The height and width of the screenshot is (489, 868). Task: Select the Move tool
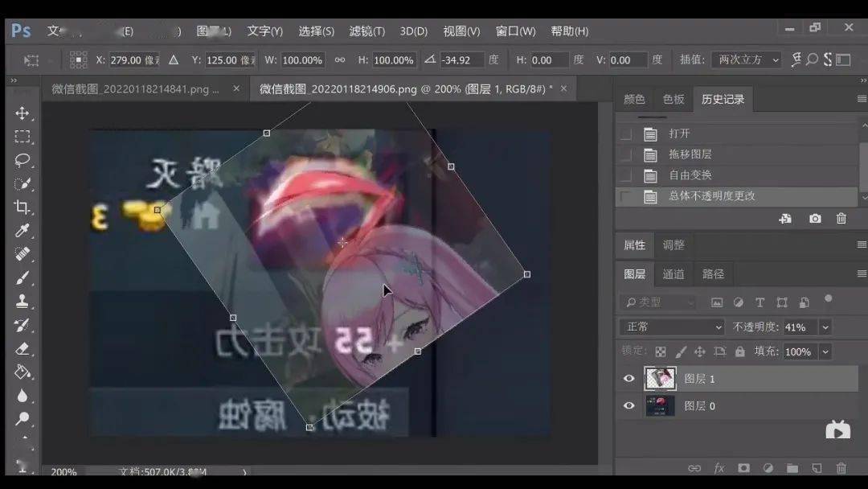pos(23,113)
